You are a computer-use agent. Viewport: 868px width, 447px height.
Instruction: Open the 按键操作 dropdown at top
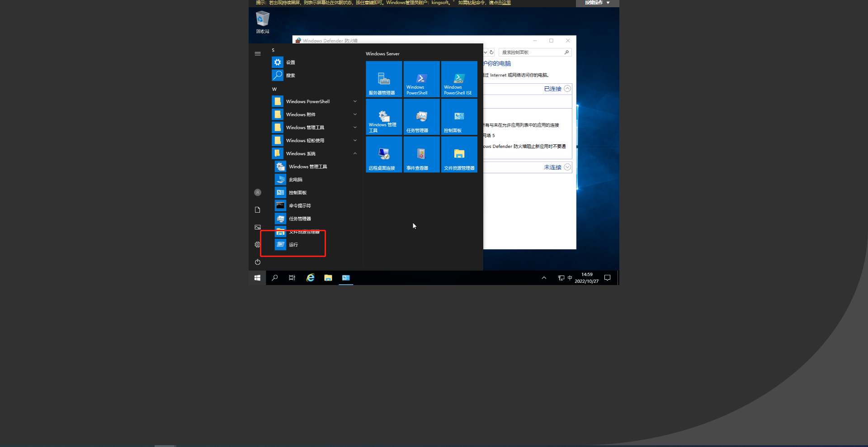[x=597, y=3]
